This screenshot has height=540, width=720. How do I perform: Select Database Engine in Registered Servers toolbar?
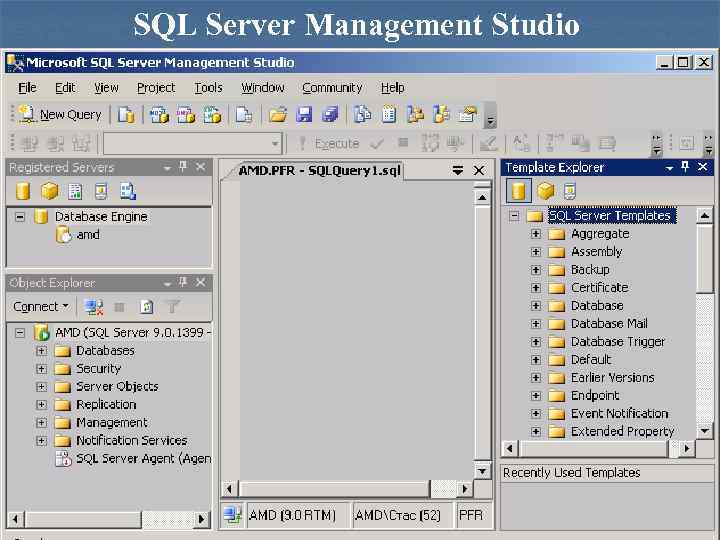[x=23, y=191]
